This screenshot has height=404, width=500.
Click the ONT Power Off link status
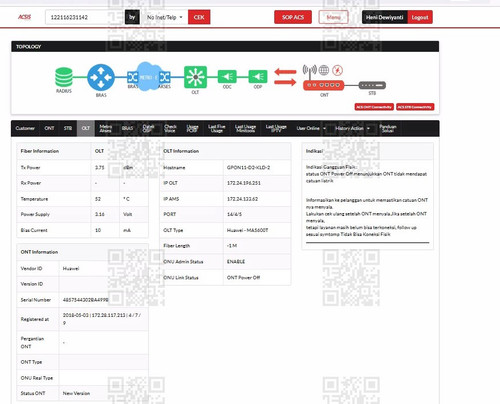point(243,278)
